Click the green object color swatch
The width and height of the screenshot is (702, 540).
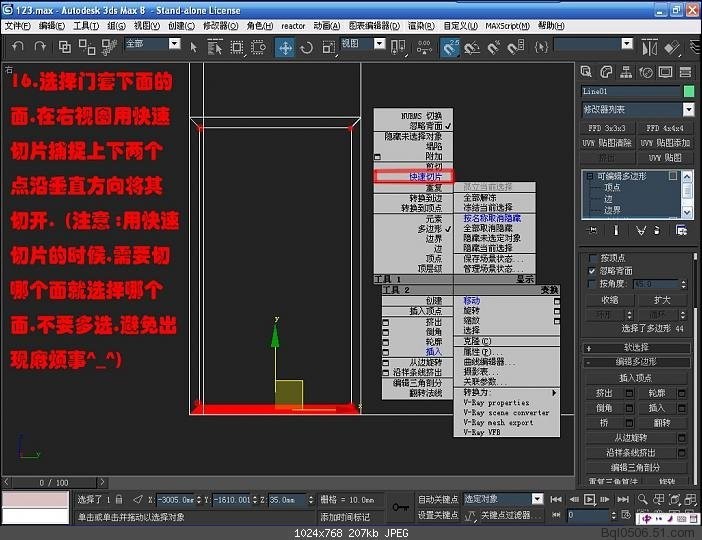click(x=689, y=91)
